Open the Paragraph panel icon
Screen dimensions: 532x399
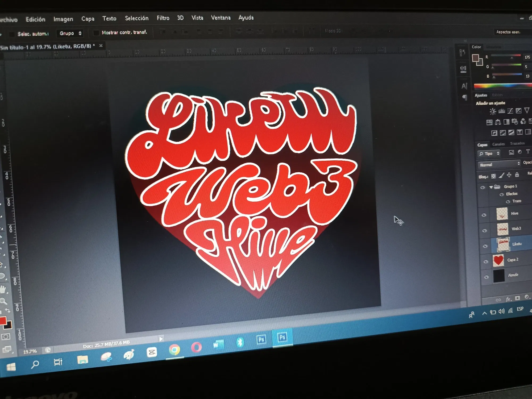464,97
